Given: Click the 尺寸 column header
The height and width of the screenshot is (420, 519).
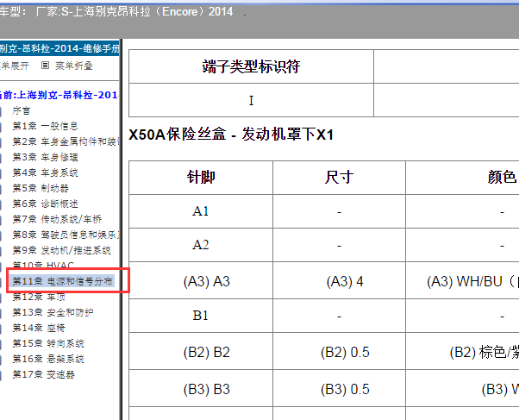Looking at the screenshot, I should click(340, 178).
